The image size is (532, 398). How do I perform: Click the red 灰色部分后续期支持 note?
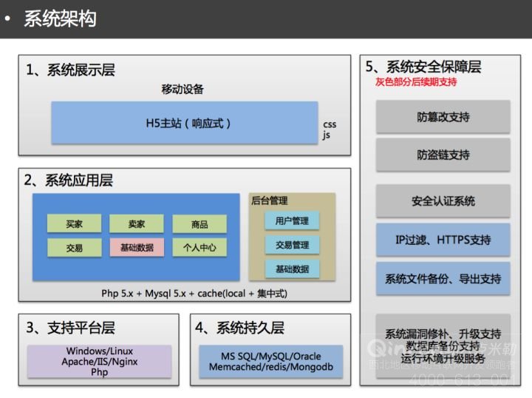(416, 82)
